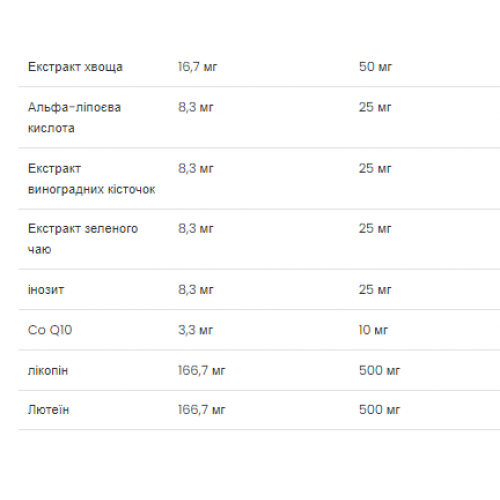Click the 8,3 мг value for виноградних кісточок

pyautogui.click(x=196, y=169)
